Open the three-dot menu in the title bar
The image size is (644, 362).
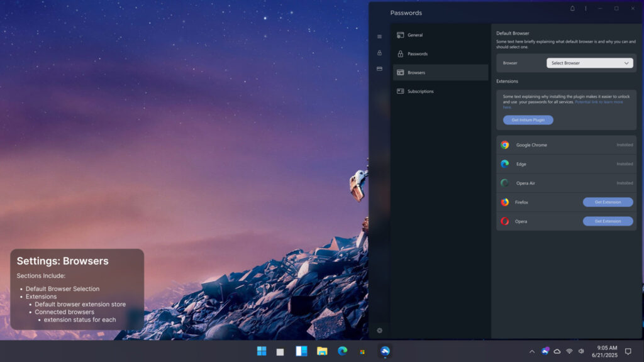coord(586,8)
